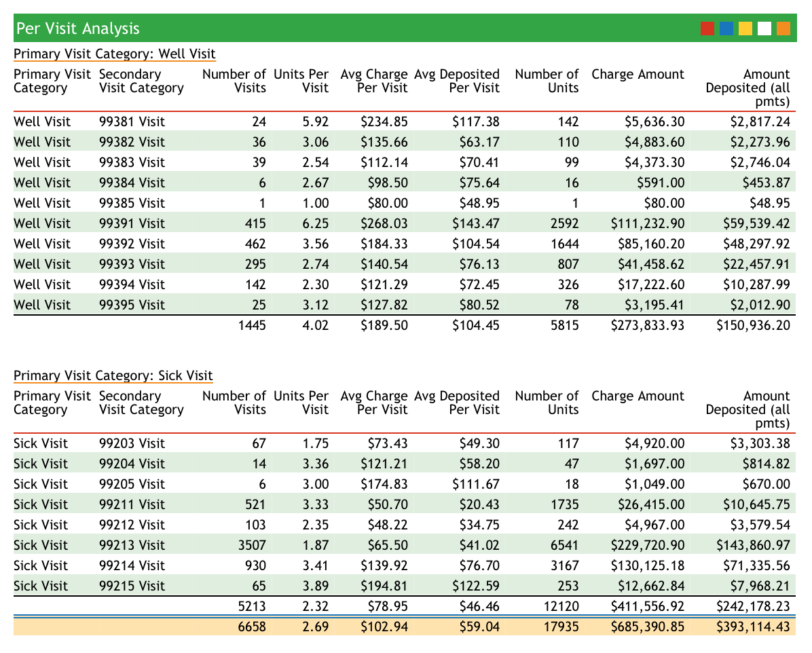
Task: Click the blue square icon in the title bar
Action: [x=726, y=29]
